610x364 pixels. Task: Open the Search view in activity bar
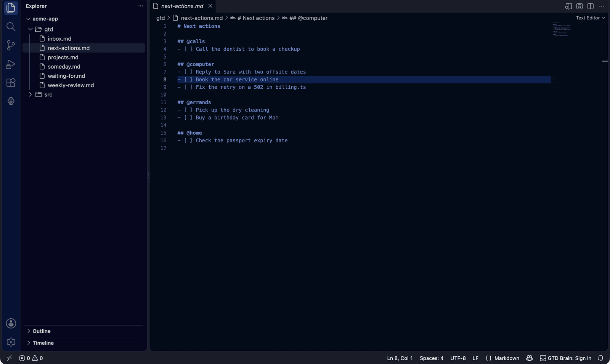click(x=11, y=27)
